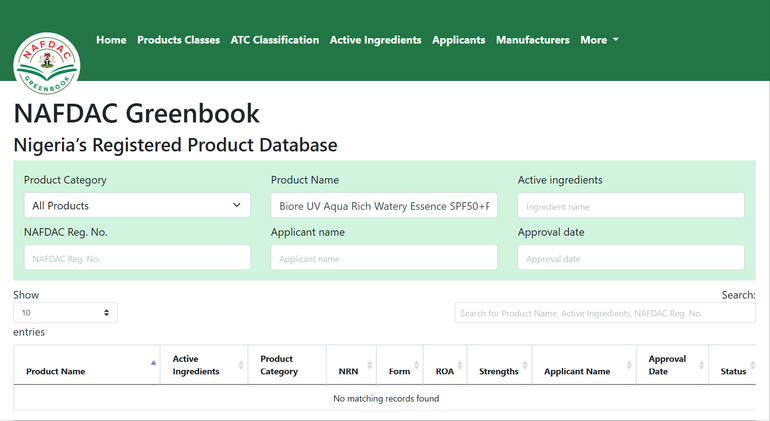Open the Home page link
Image resolution: width=770 pixels, height=421 pixels.
point(111,40)
